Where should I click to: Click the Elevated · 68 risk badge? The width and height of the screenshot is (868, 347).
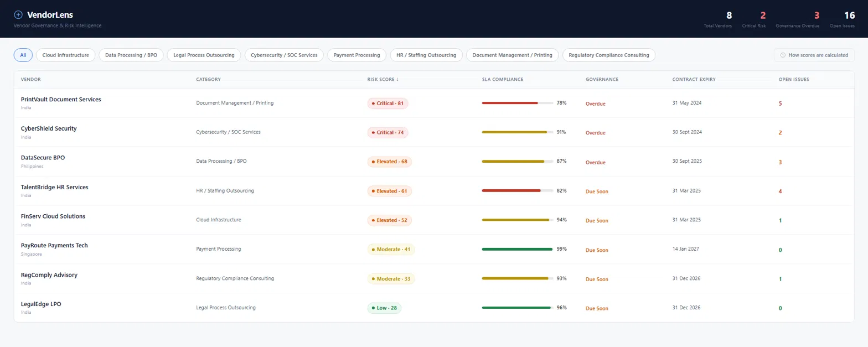click(390, 162)
